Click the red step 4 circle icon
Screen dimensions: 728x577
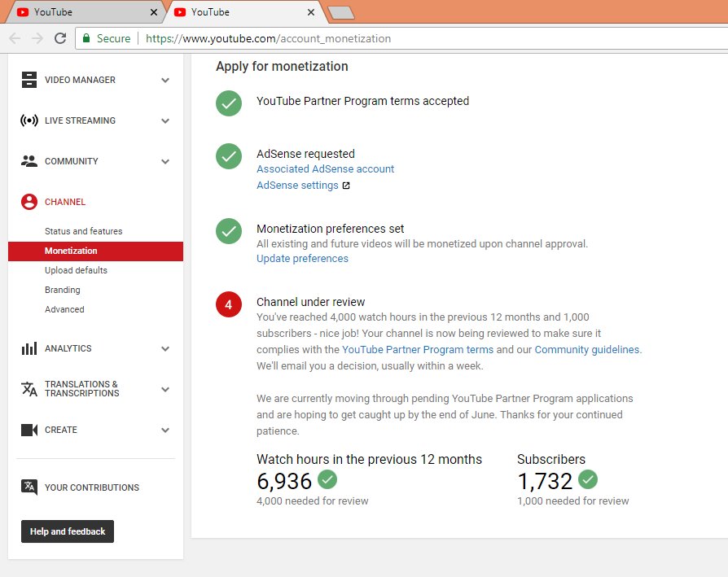point(229,304)
